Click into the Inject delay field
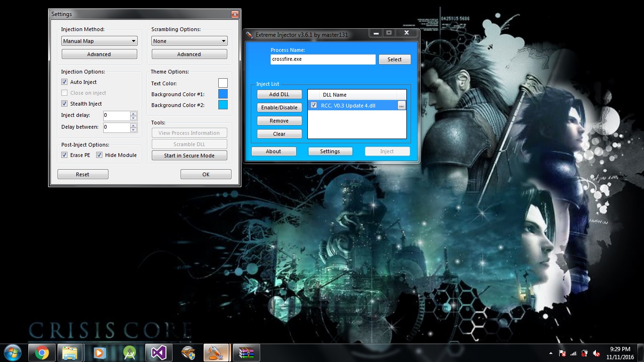Screen dimensions: 644x362 tap(116, 115)
